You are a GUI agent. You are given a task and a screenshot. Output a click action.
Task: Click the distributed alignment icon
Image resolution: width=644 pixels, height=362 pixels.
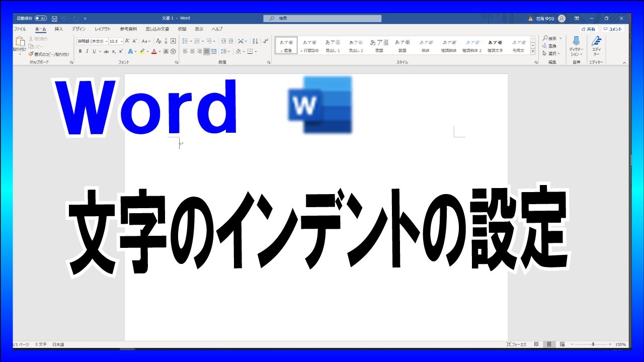[x=214, y=51]
